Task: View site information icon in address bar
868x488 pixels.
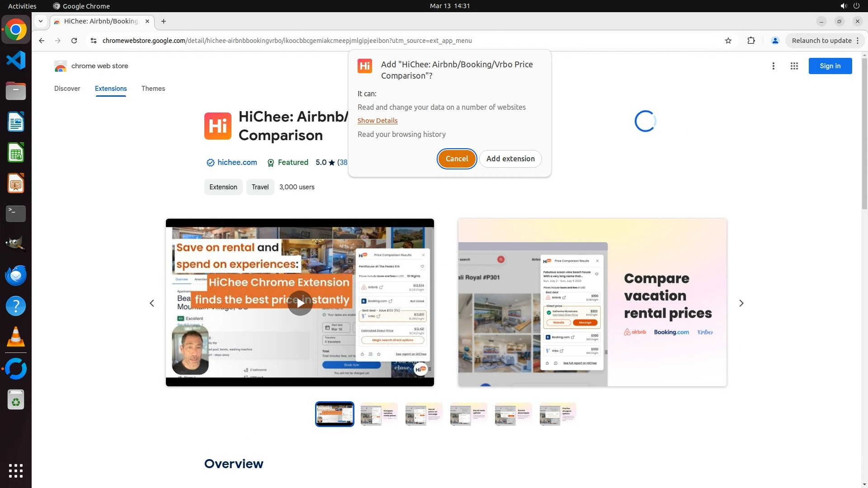Action: [x=93, y=41]
